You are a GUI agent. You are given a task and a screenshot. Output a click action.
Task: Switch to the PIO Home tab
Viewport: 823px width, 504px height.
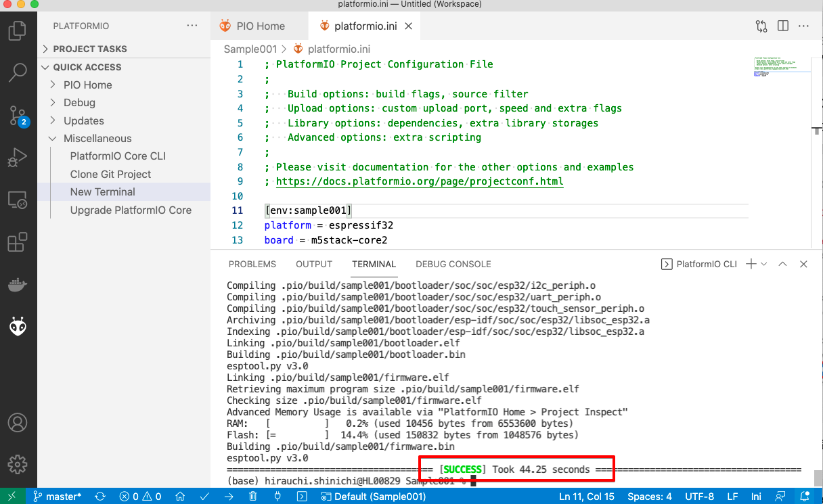pos(259,25)
